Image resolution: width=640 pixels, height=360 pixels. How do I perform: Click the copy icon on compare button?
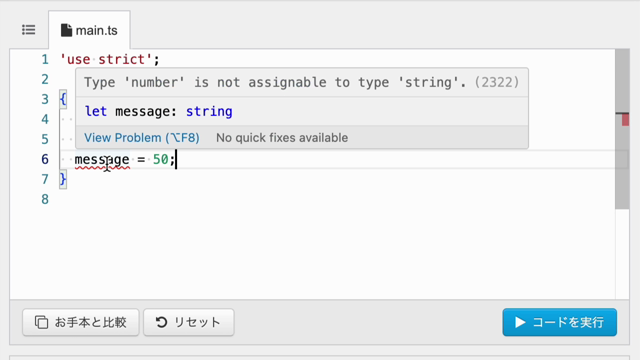tap(41, 322)
